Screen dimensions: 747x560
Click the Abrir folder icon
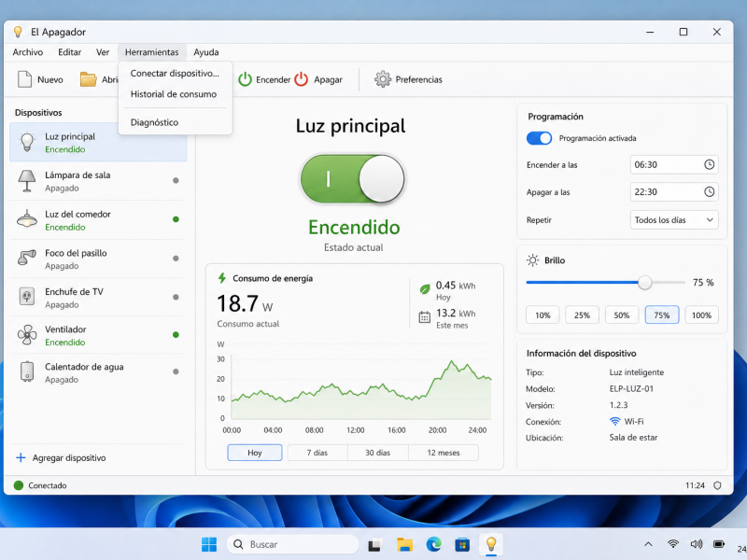click(88, 79)
